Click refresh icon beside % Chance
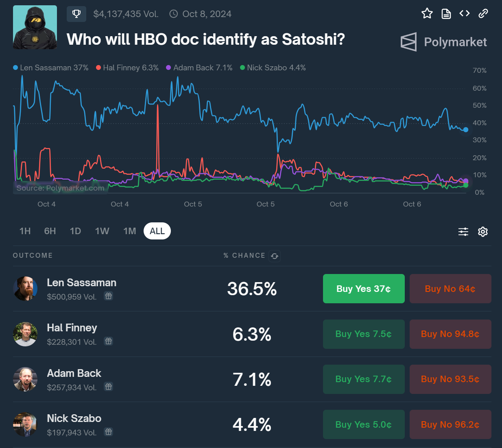Screen dimensions: 502x448 point(275,256)
